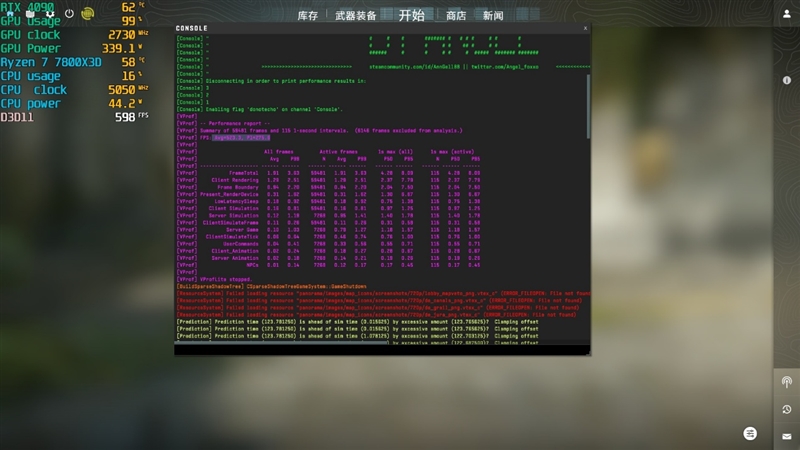Click the BuildSparseShadowTree GameShutdown line
The width and height of the screenshot is (800, 450).
(x=271, y=287)
